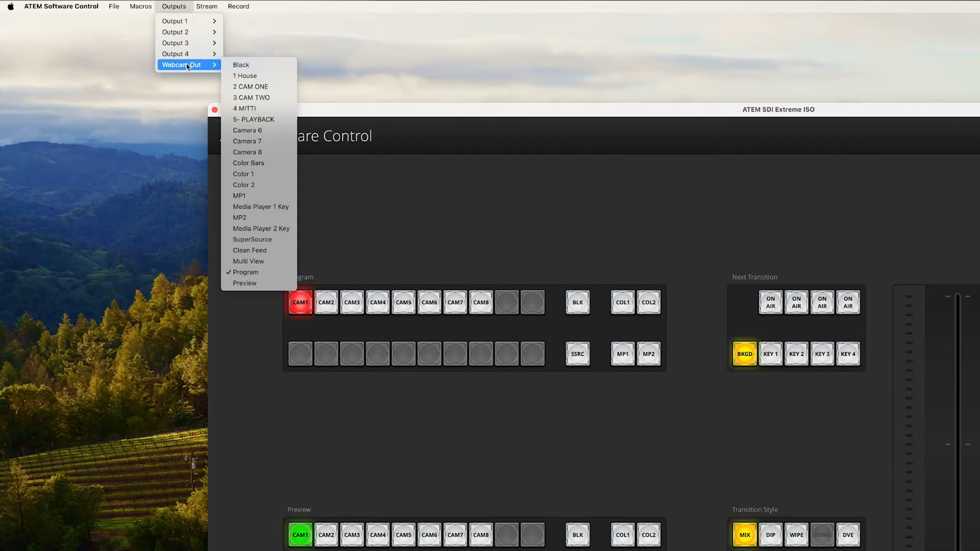Expand the Output 4 submenu
The width and height of the screenshot is (980, 551).
[x=189, y=54]
